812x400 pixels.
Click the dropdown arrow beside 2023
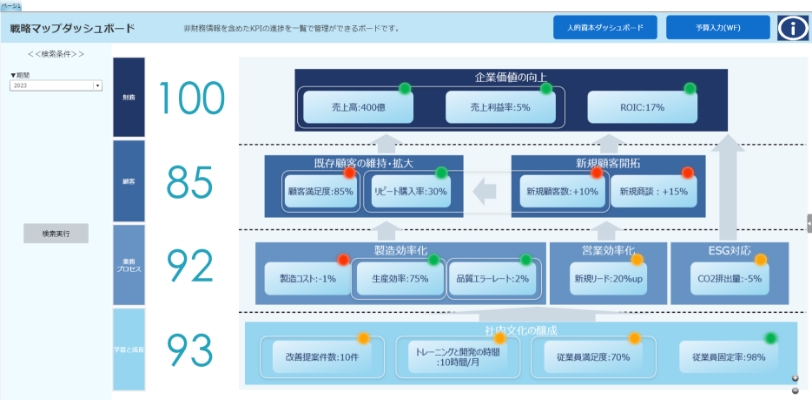coord(97,86)
